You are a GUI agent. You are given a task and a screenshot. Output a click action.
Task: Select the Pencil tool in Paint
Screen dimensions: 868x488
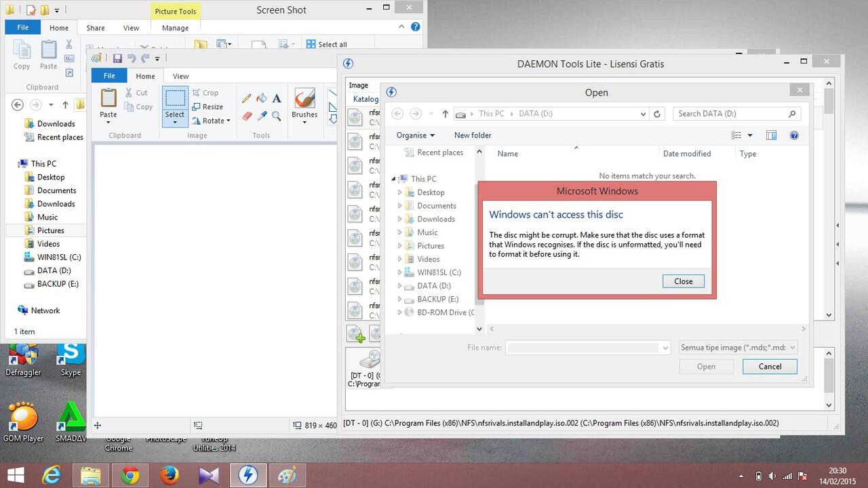pyautogui.click(x=247, y=98)
